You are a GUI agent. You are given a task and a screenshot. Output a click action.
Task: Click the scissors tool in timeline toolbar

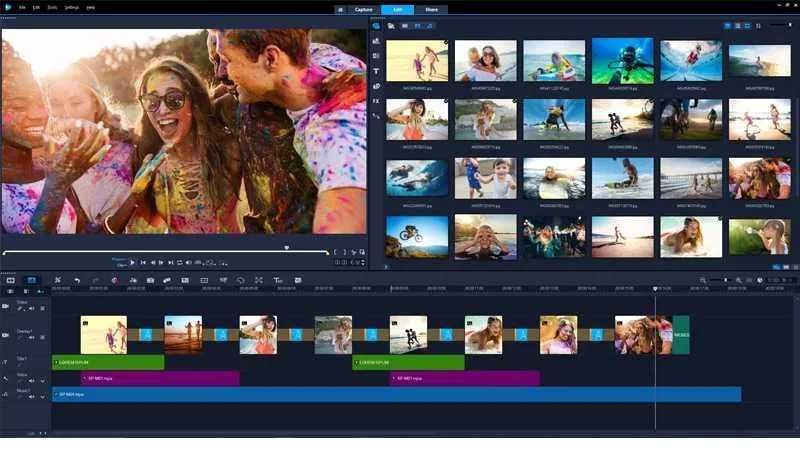coord(58,280)
